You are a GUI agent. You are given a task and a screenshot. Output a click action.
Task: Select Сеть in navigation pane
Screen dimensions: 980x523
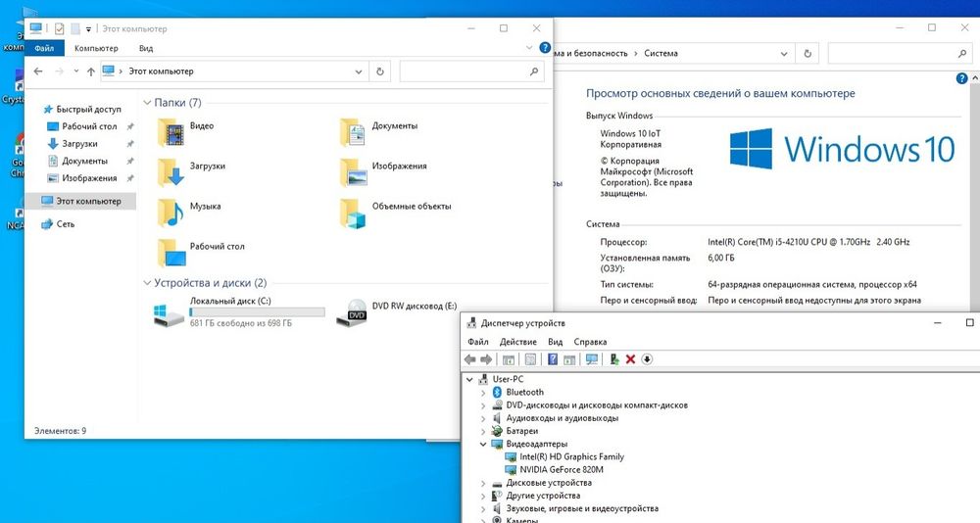(58, 223)
